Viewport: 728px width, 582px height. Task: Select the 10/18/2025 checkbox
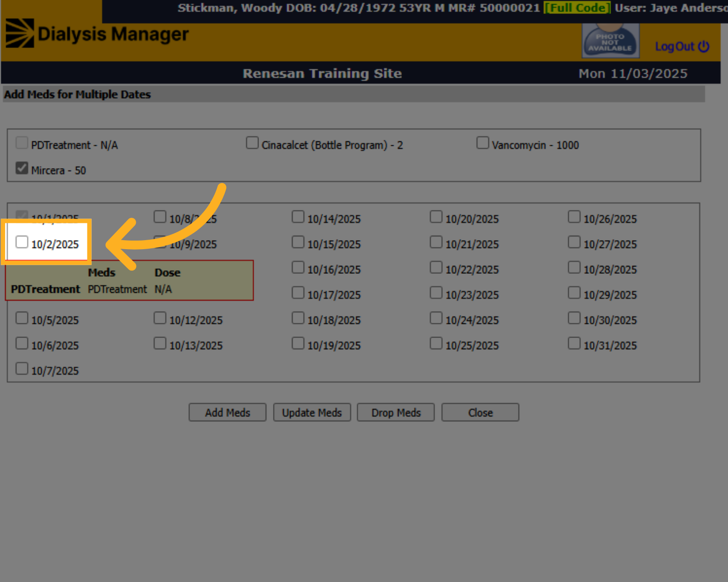click(298, 318)
